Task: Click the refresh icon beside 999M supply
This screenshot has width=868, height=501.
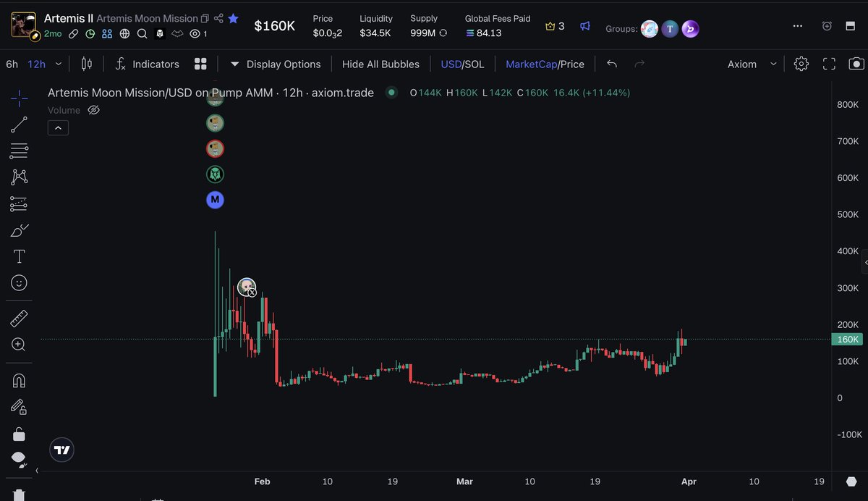Action: click(x=443, y=33)
